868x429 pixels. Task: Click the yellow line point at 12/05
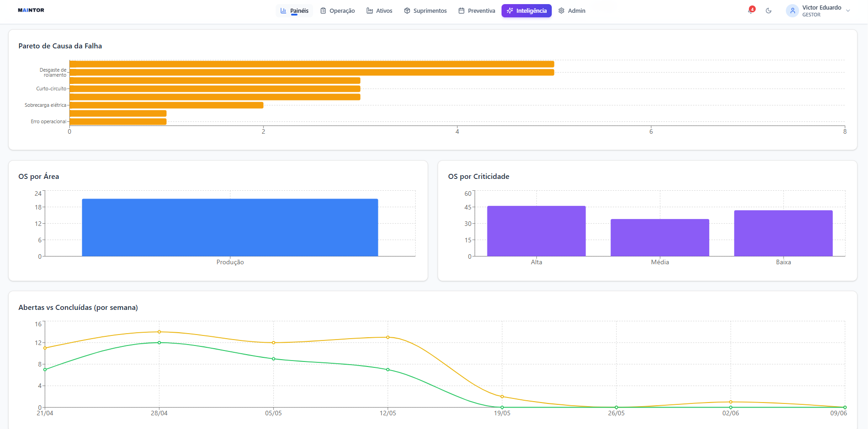(388, 337)
